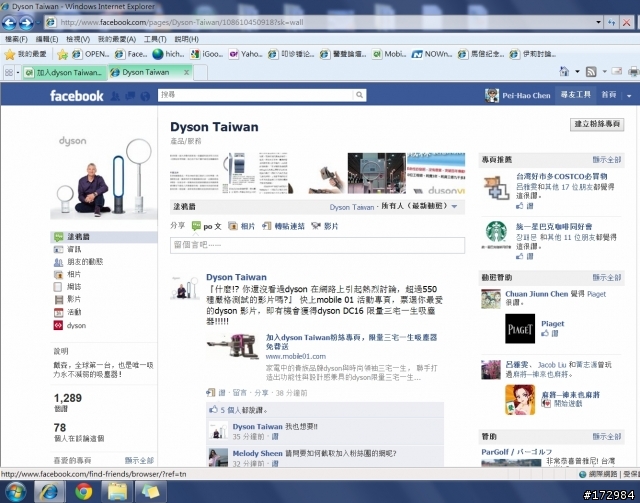This screenshot has height=503, width=640.
Task: Open the Edit menu (編輯)
Action: pos(47,39)
